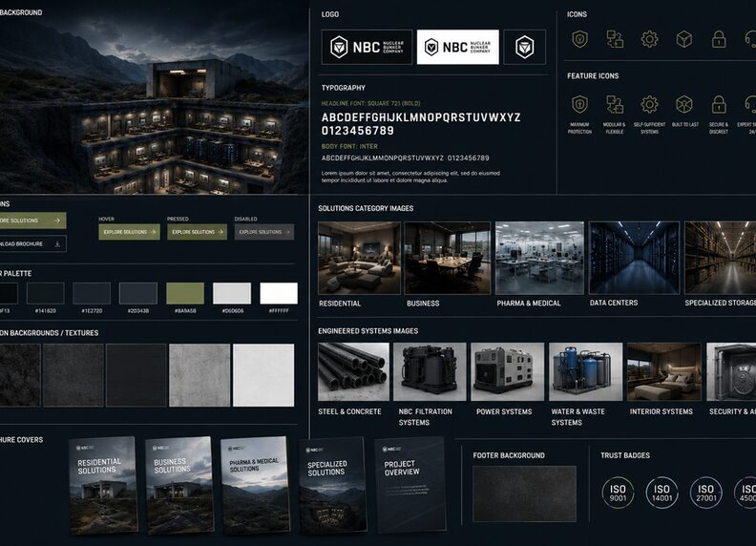
Task: Pick the olive green palette swatch
Action: (185, 293)
